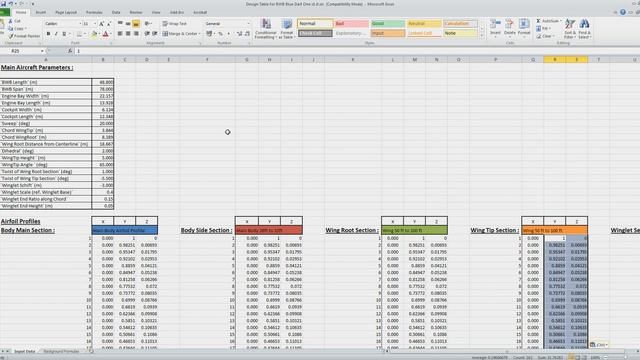Click the Decrease Font Size icon

(x=109, y=24)
